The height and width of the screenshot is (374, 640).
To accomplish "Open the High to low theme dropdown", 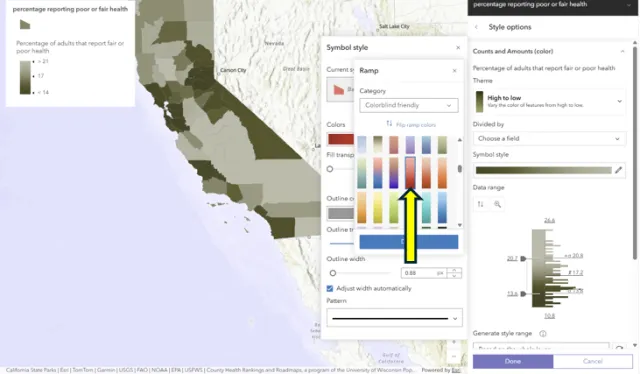I will click(549, 101).
